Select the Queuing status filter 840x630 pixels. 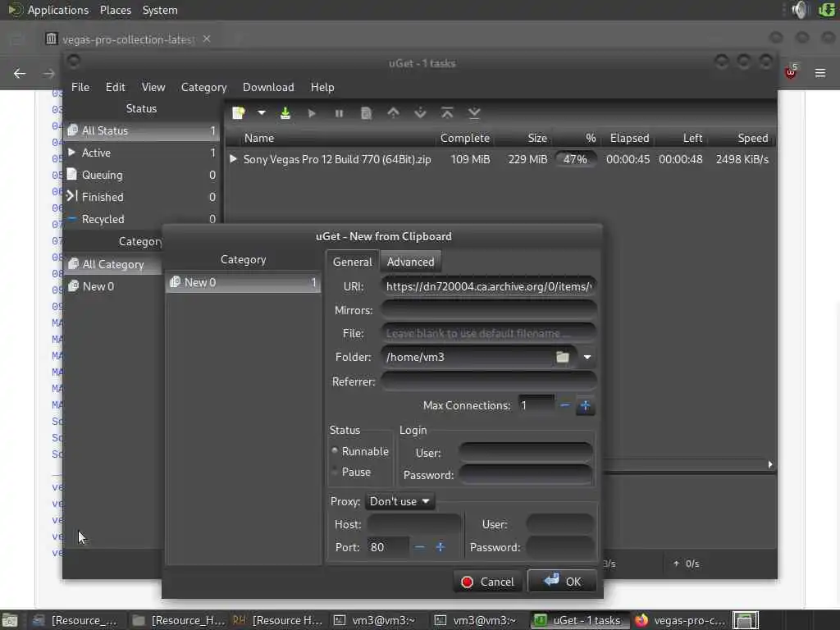pyautogui.click(x=143, y=175)
